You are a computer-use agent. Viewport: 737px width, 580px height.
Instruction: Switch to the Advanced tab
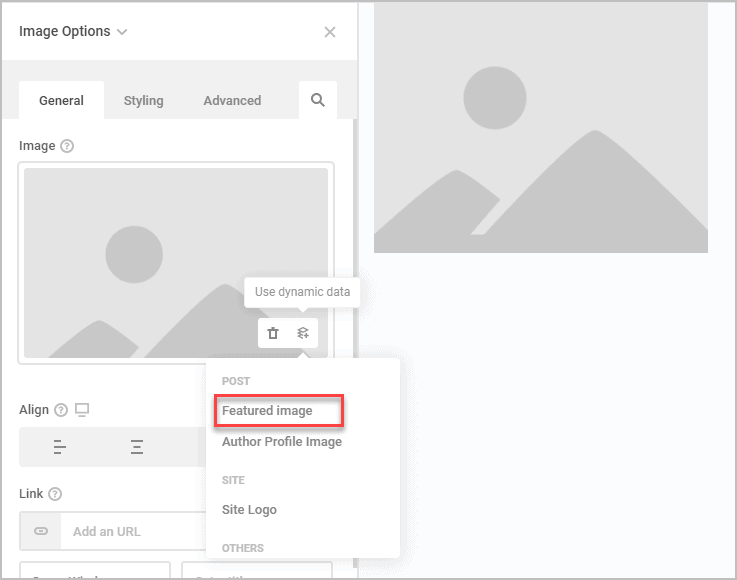232,101
